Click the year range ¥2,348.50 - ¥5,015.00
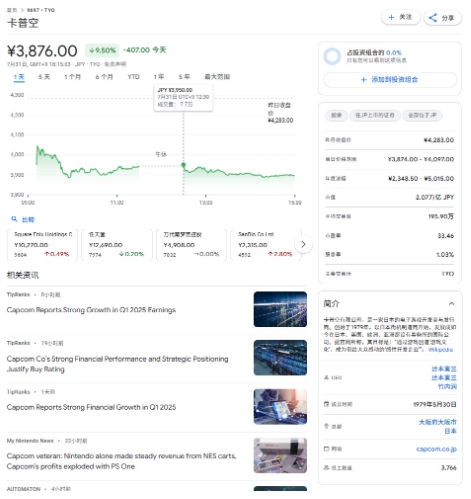The width and height of the screenshot is (471, 499). point(421,179)
